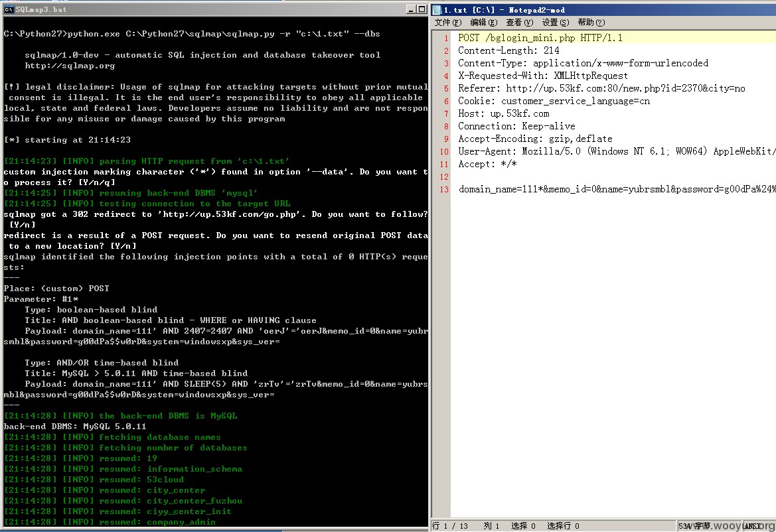This screenshot has width=776, height=532.
Task: Click the 'resumed: 19' console line
Action: pos(80,458)
